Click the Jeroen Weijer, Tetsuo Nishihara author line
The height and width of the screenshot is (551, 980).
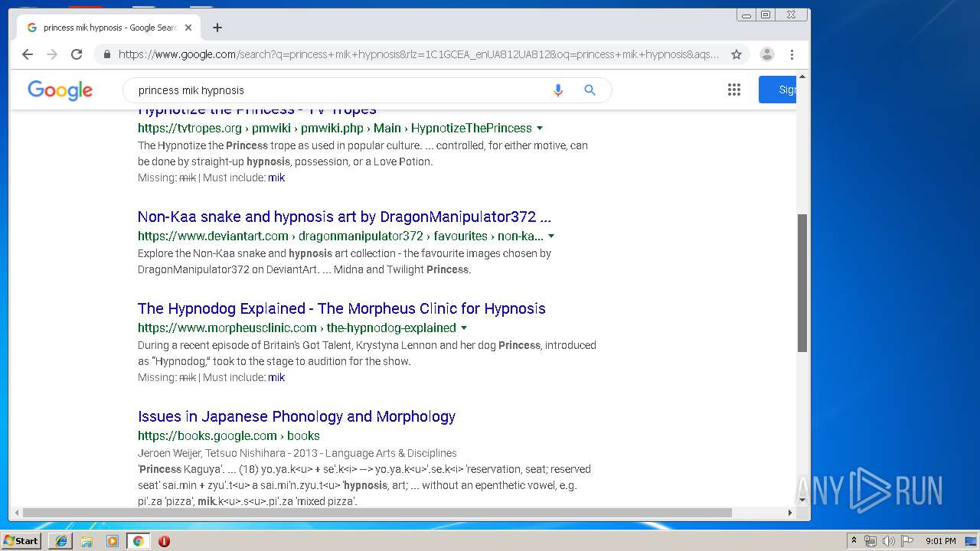(297, 453)
